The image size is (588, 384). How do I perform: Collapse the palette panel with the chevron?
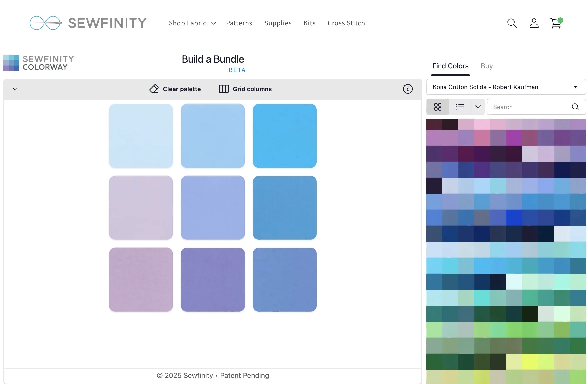15,89
